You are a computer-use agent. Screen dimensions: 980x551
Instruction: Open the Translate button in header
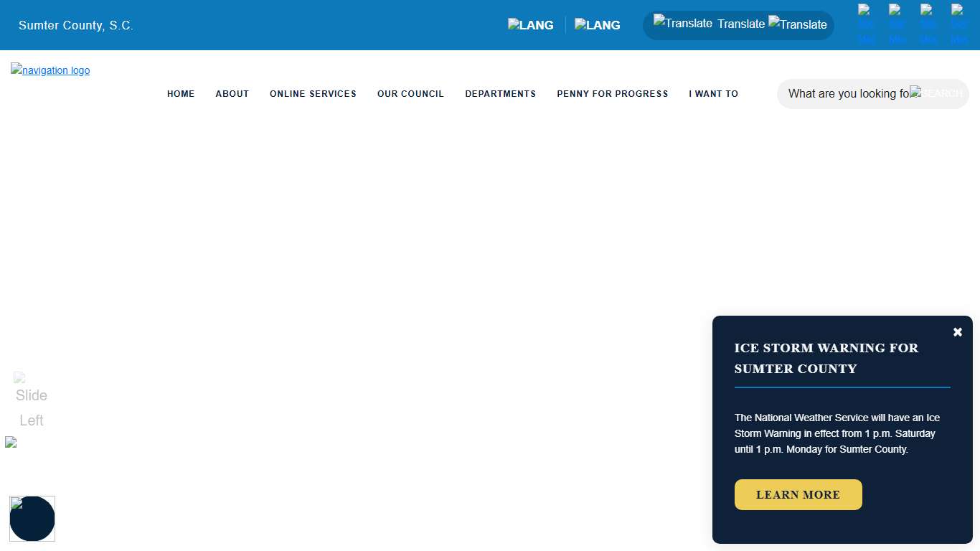(738, 24)
